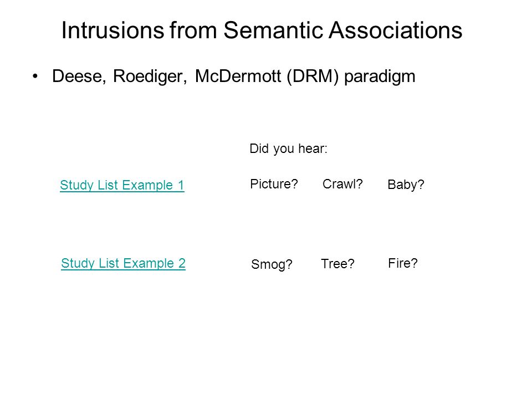This screenshot has width=532, height=399.
Task: Open the Study List Example 1 link
Action: 122,185
